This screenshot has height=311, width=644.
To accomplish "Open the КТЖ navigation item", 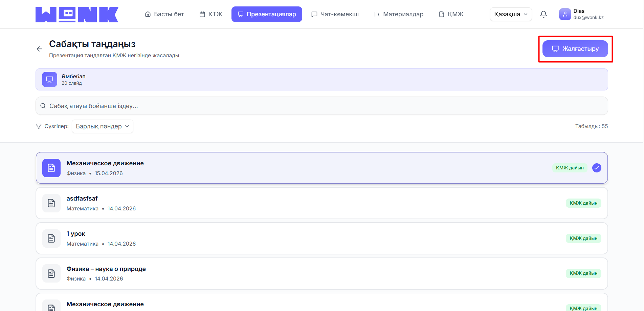I will pos(211,14).
